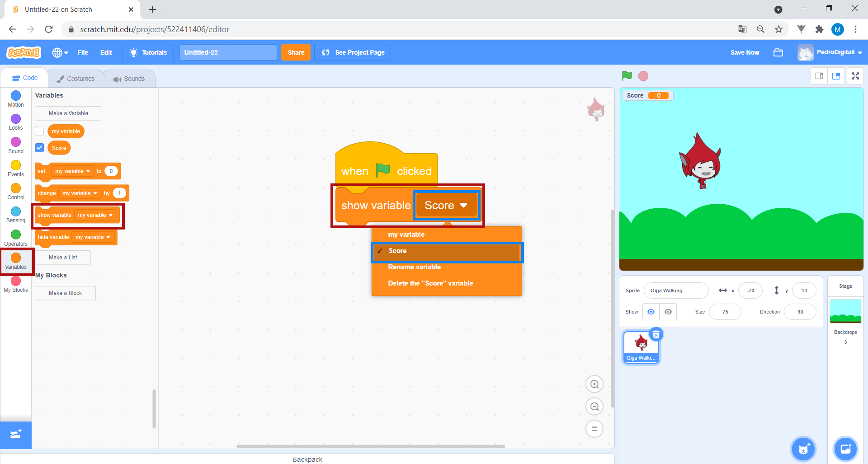Zoom out on the code workspace
868x464 pixels.
(594, 407)
